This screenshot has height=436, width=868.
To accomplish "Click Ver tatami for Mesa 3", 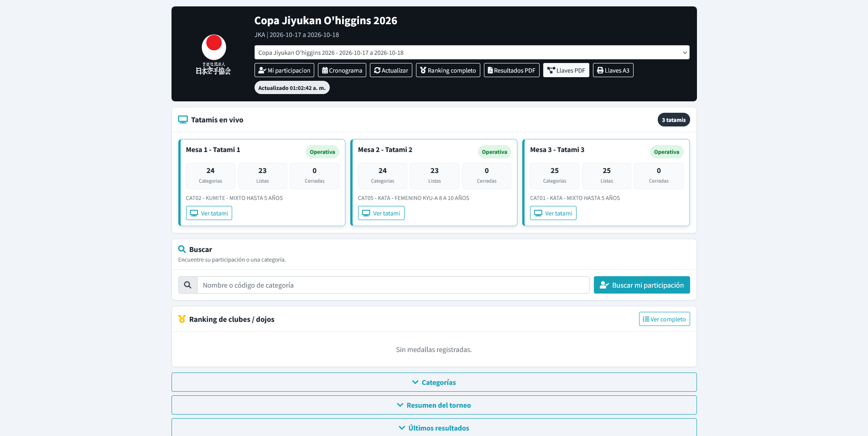I will (553, 213).
